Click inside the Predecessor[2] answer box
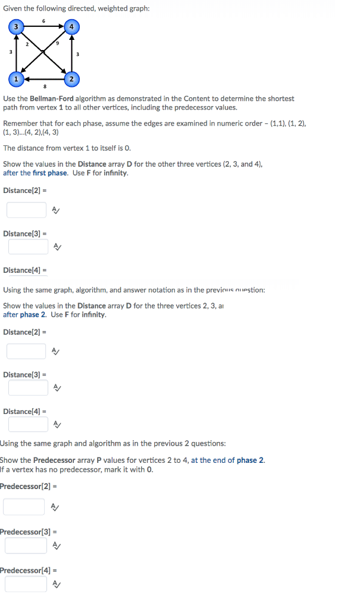The height and width of the screenshot is (610, 364). [x=24, y=506]
